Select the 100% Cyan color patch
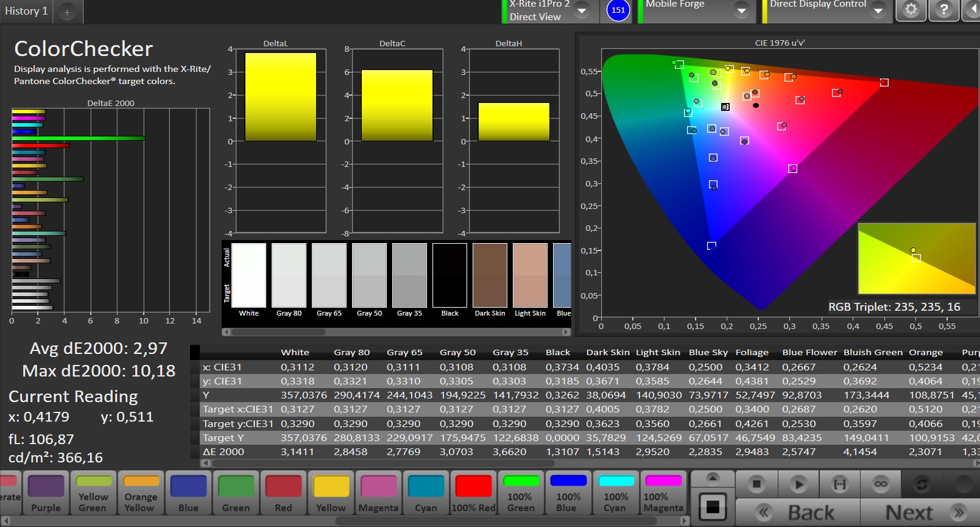This screenshot has width=980, height=527. pyautogui.click(x=616, y=493)
